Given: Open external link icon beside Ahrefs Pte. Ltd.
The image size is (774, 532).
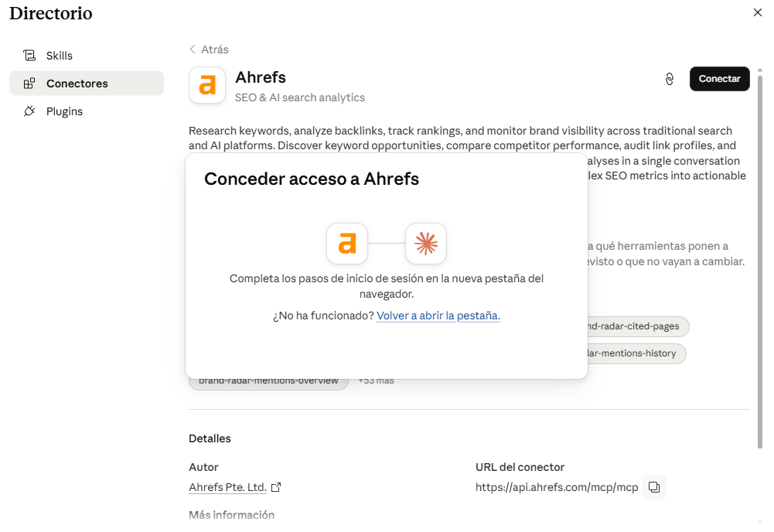Looking at the screenshot, I should [x=277, y=487].
